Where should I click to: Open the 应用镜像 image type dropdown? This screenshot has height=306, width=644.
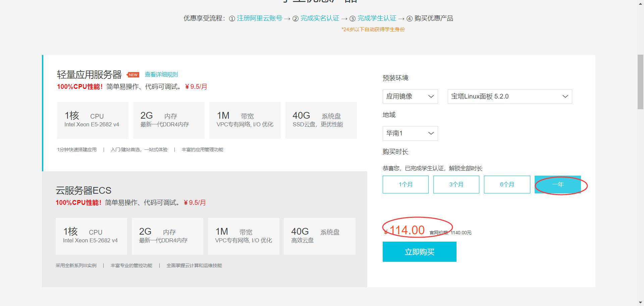(x=410, y=97)
